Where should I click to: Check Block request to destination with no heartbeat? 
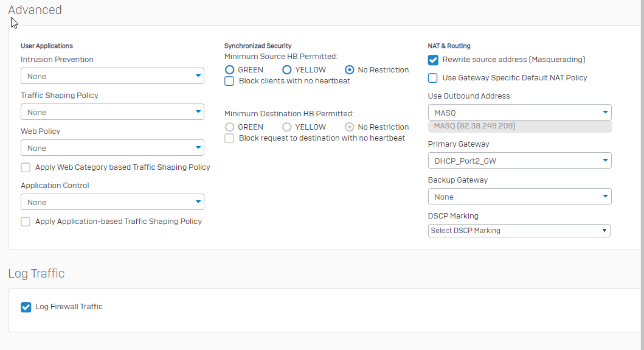(229, 138)
